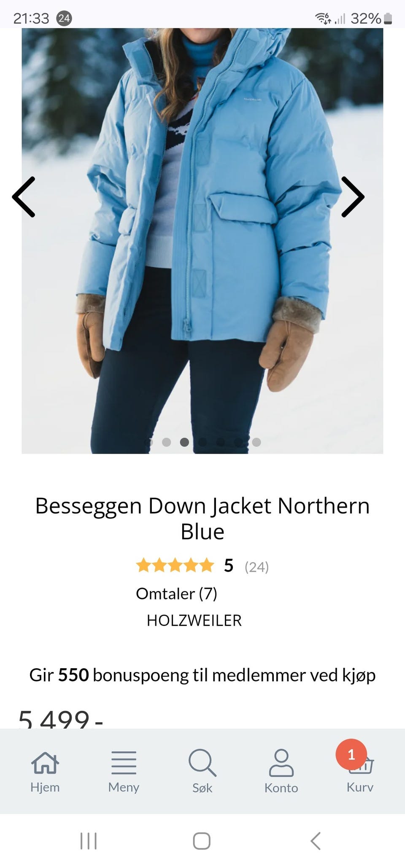Go to Konto account page
The image size is (405, 868).
tap(281, 771)
